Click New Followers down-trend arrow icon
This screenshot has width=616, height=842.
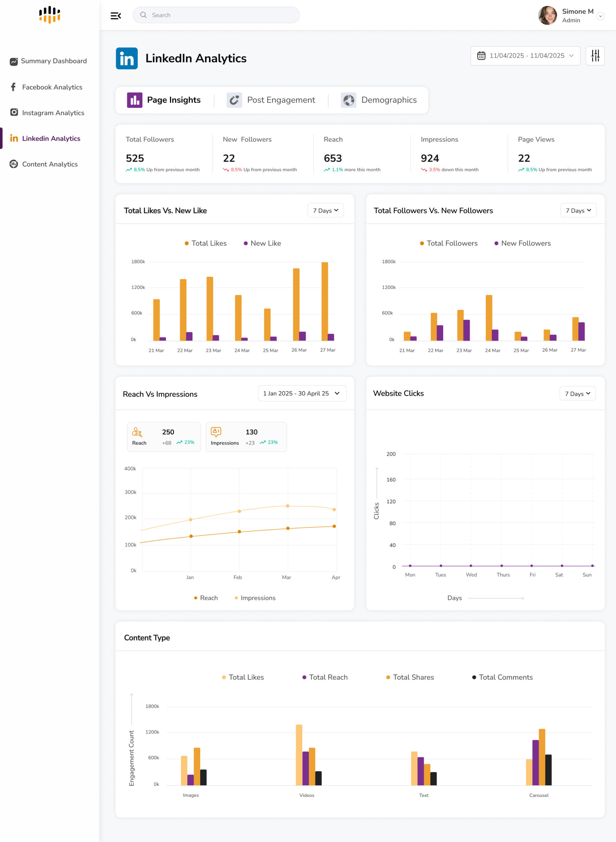(x=225, y=170)
